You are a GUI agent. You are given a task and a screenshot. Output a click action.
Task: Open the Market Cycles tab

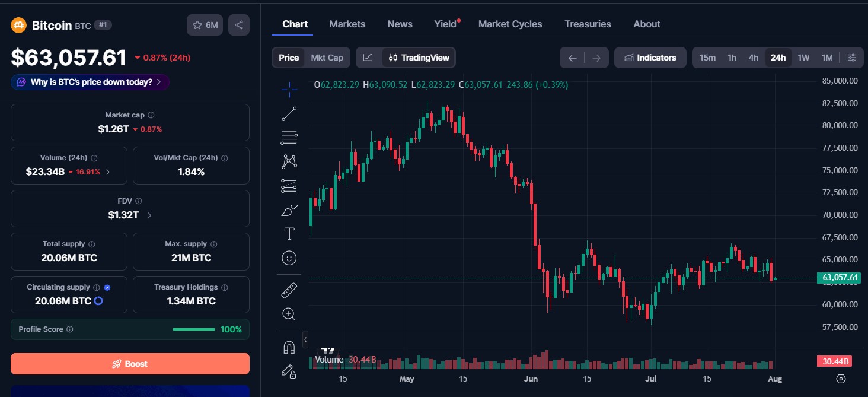(510, 24)
